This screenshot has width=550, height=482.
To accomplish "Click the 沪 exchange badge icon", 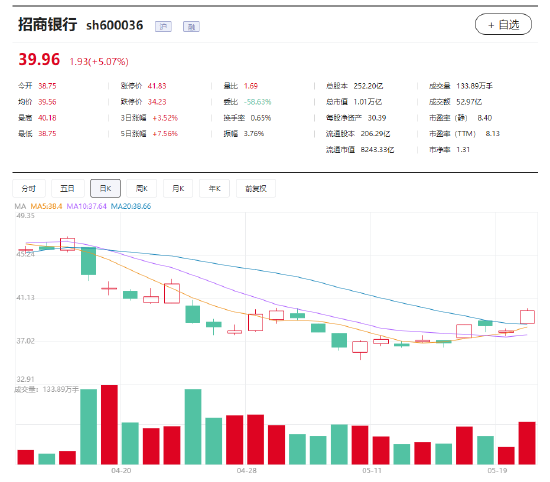I will [x=163, y=26].
